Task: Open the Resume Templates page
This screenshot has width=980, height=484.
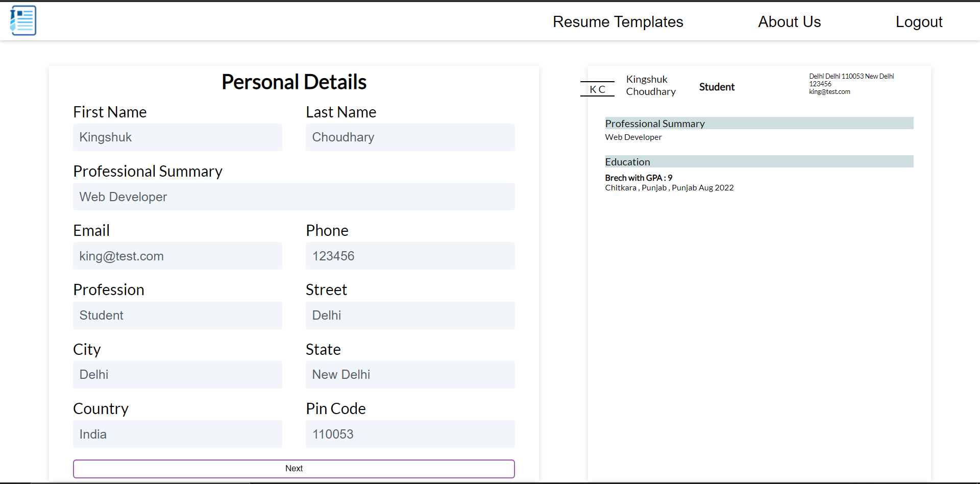Action: click(618, 22)
